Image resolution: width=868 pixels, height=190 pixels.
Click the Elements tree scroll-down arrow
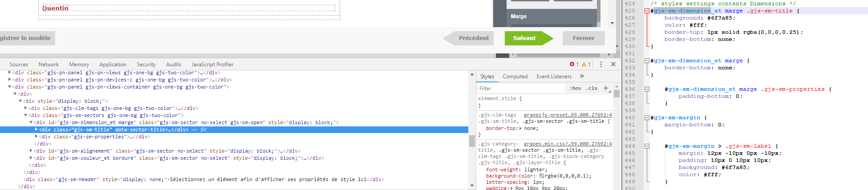472,186
